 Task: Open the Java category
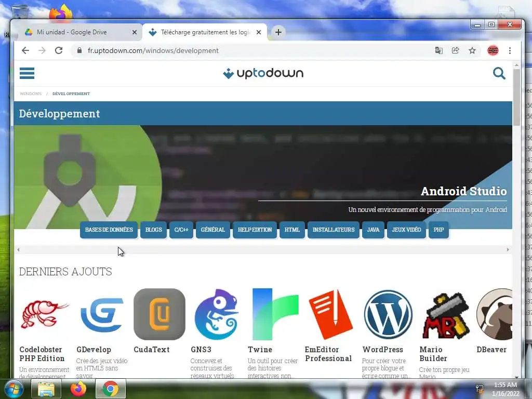pos(373,230)
